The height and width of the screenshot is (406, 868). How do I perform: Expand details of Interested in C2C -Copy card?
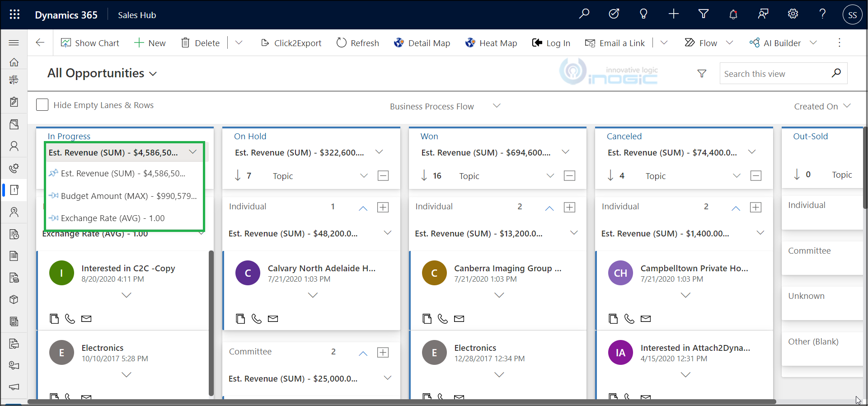(x=127, y=295)
